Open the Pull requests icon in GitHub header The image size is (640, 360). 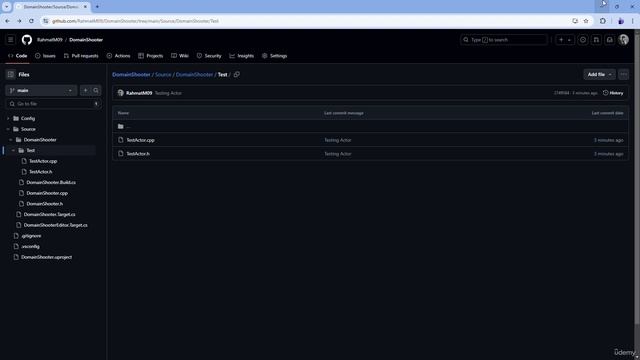596,40
